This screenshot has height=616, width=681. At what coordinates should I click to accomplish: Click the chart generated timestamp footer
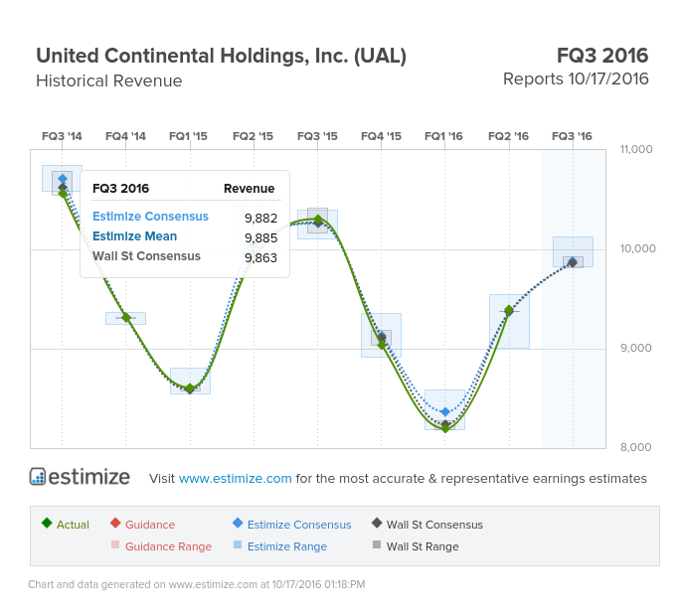pyautogui.click(x=196, y=584)
